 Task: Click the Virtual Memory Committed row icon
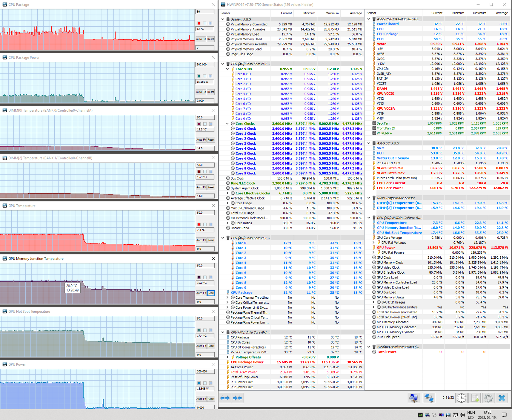click(228, 24)
